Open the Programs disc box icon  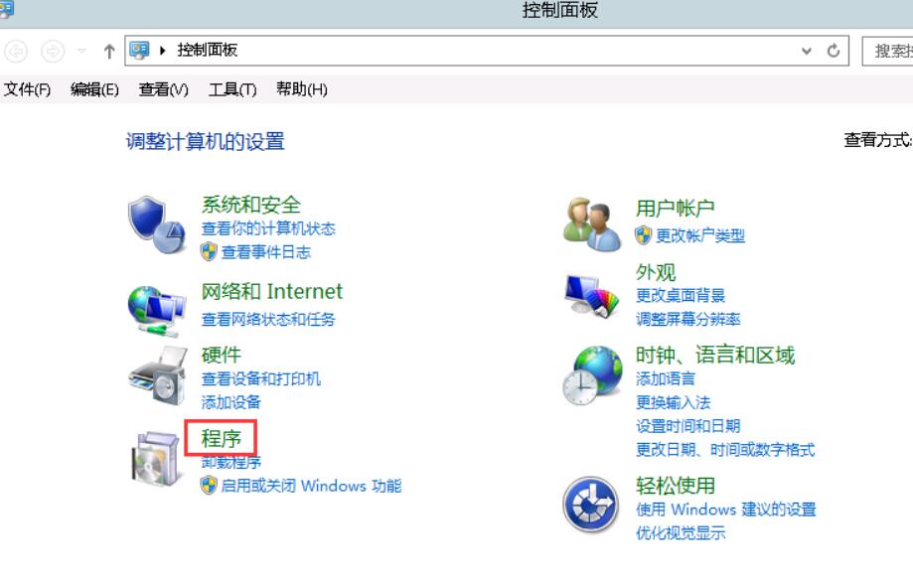155,459
